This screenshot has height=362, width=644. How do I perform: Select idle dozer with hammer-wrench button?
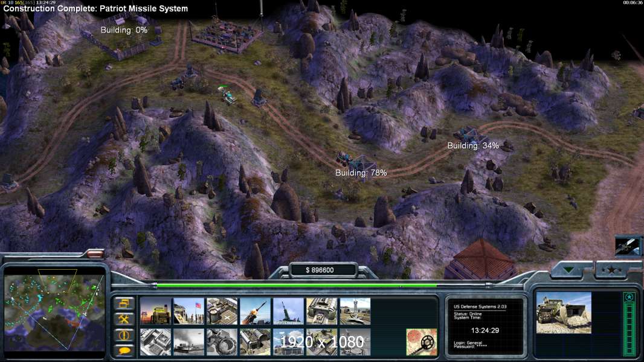[x=124, y=319]
